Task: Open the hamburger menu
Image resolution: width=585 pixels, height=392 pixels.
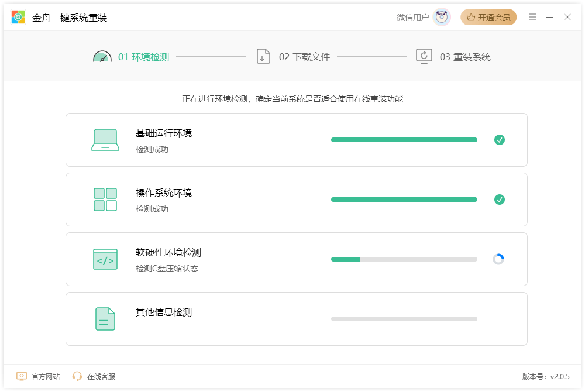Action: (532, 17)
